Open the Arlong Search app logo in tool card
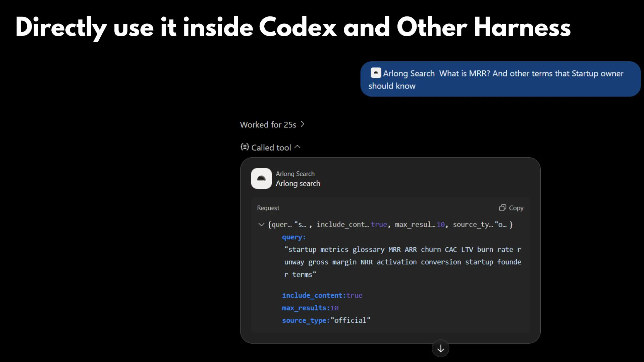644x362 pixels. [x=261, y=178]
